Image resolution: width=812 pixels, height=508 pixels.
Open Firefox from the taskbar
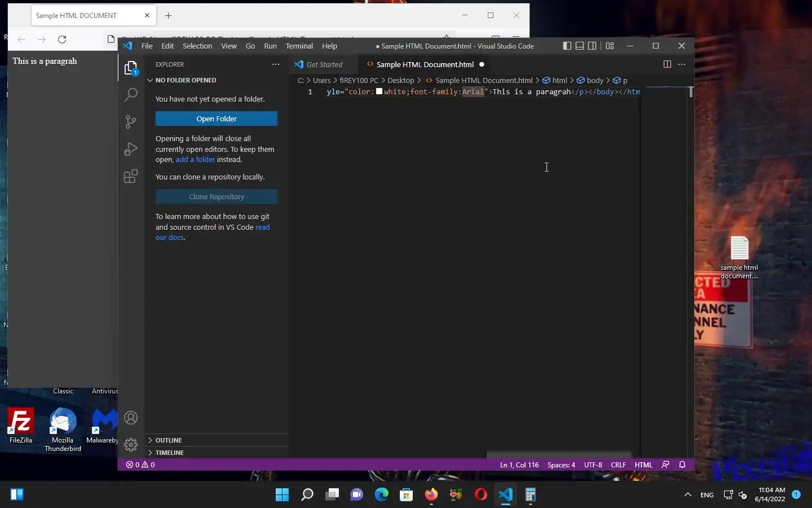point(431,495)
